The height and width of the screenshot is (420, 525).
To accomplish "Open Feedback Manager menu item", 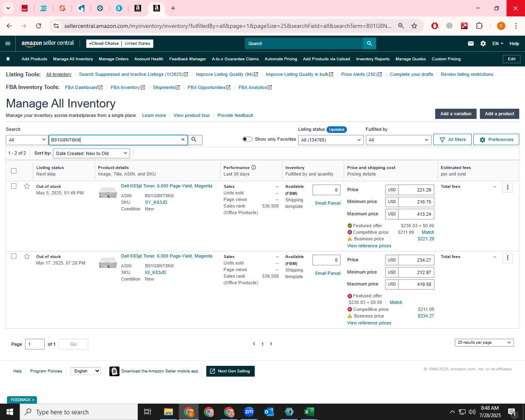I will pos(188,59).
